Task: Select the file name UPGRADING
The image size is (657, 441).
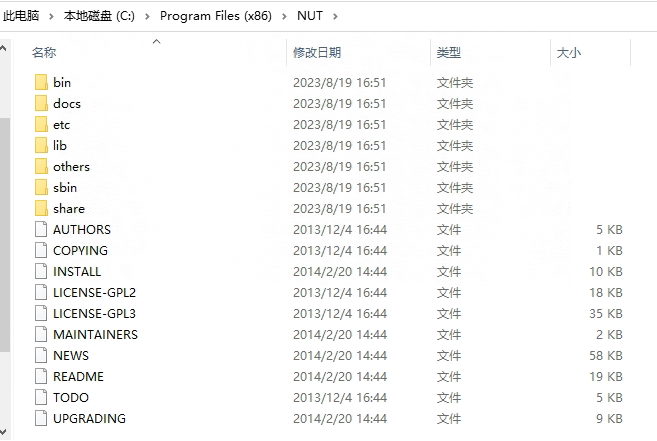Action: [90, 418]
